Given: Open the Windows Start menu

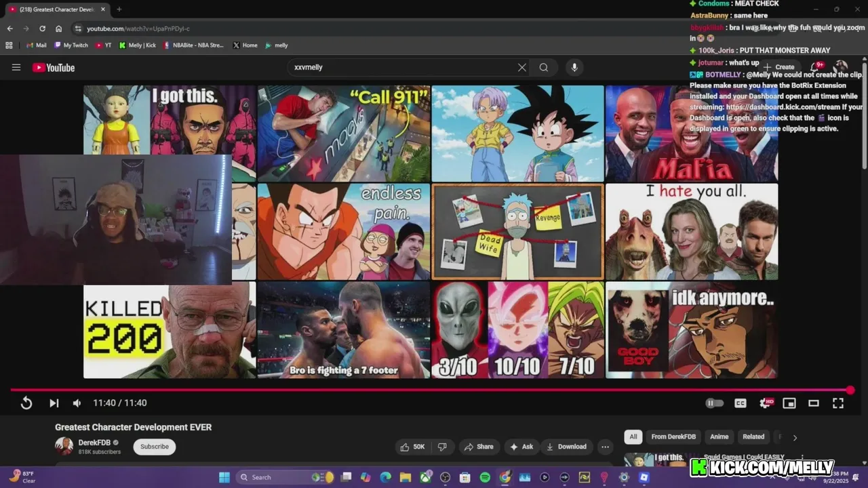Looking at the screenshot, I should tap(224, 477).
